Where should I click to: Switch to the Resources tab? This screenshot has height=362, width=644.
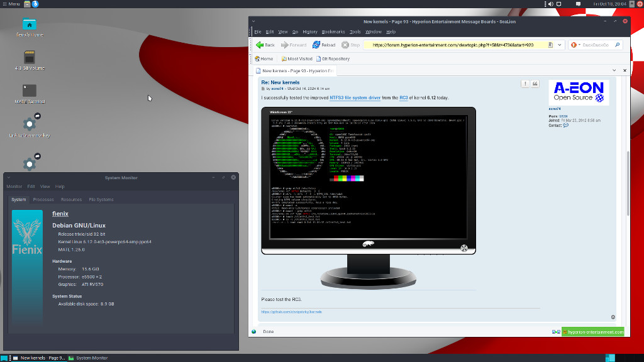(x=71, y=199)
